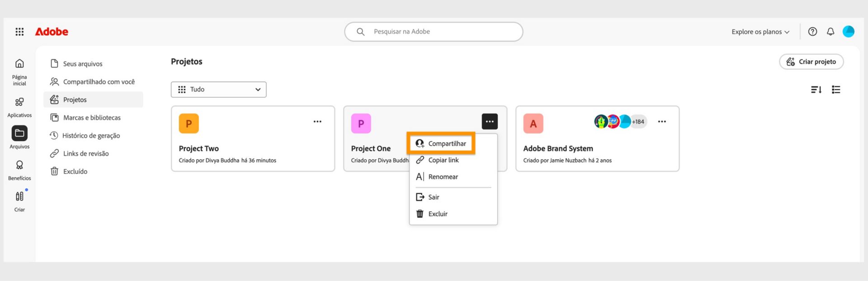This screenshot has height=281, width=868.
Task: Open Adobe Brand System more options menu
Action: tap(662, 121)
